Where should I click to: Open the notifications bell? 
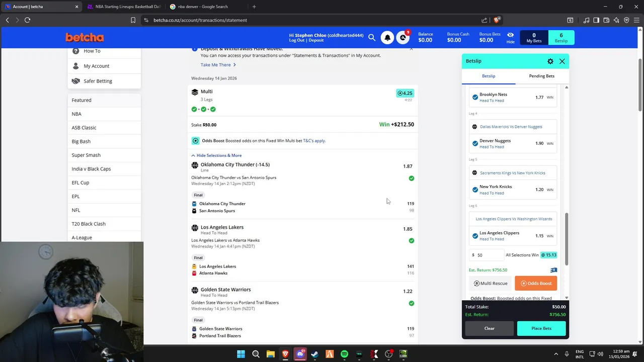[x=387, y=38]
